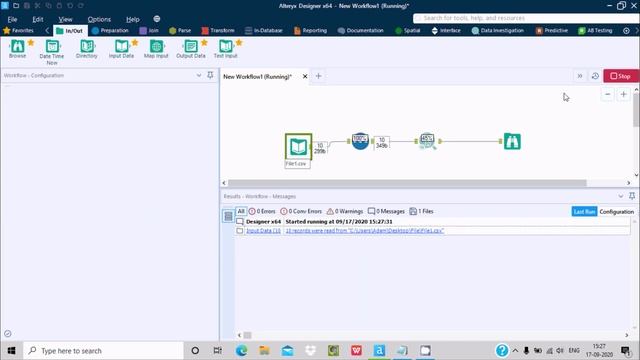The image size is (640, 360).
Task: Open the Options menu
Action: [x=99, y=19]
